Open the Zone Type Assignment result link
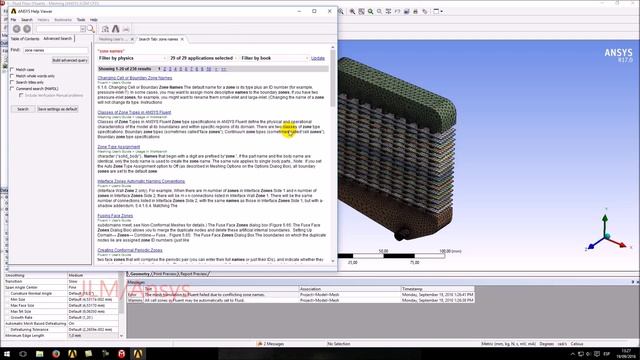 [119, 147]
